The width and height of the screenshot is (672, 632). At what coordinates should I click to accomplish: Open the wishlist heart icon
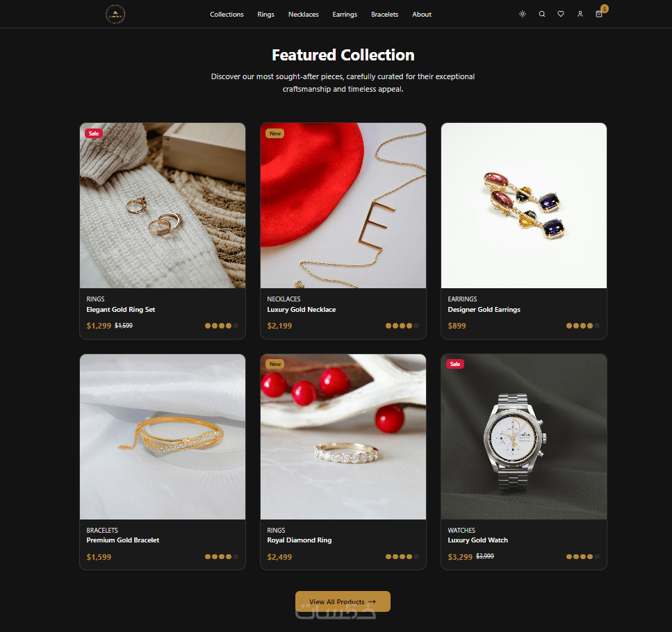[561, 14]
